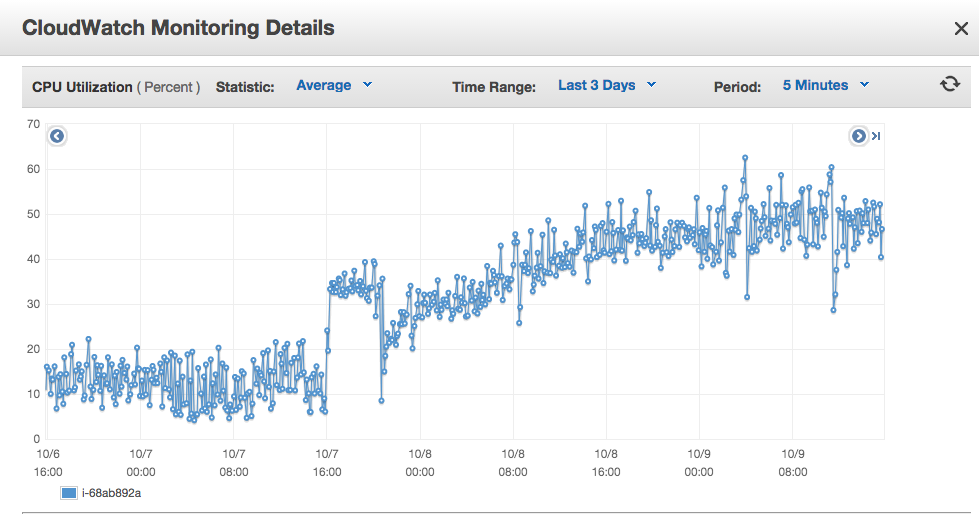Close the CloudWatch Monitoring Details dialog

[x=961, y=28]
